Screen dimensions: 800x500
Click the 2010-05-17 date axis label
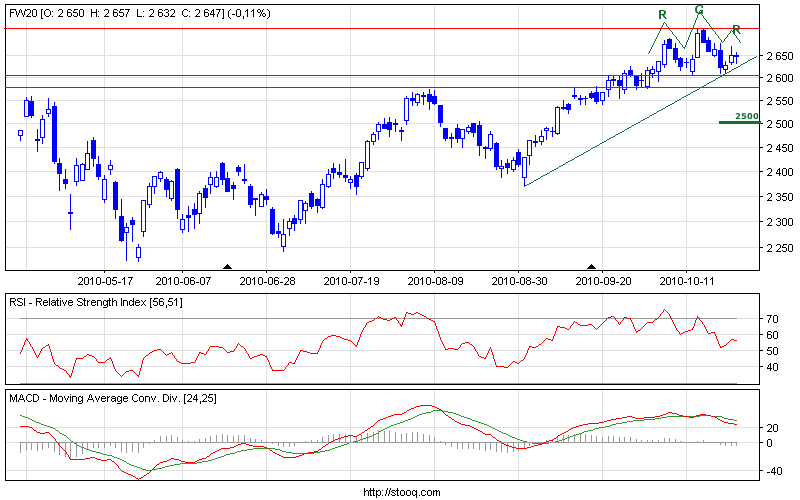pyautogui.click(x=112, y=281)
